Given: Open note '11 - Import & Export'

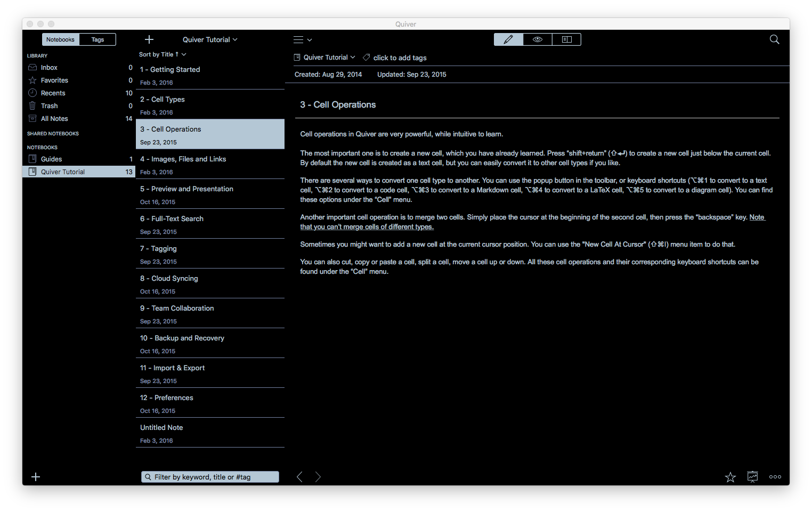Looking at the screenshot, I should (x=210, y=373).
